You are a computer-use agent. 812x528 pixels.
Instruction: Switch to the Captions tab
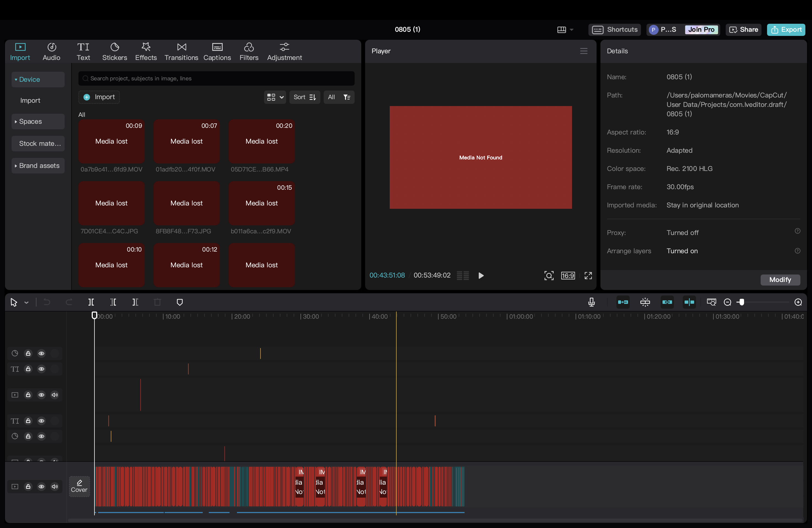[x=217, y=52]
